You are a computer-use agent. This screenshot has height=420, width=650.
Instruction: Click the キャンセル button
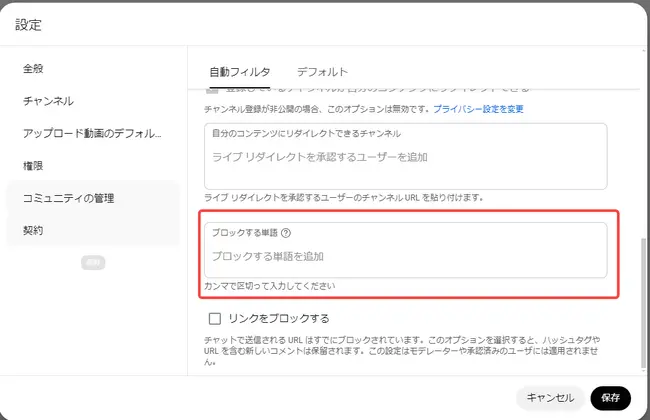(x=550, y=398)
